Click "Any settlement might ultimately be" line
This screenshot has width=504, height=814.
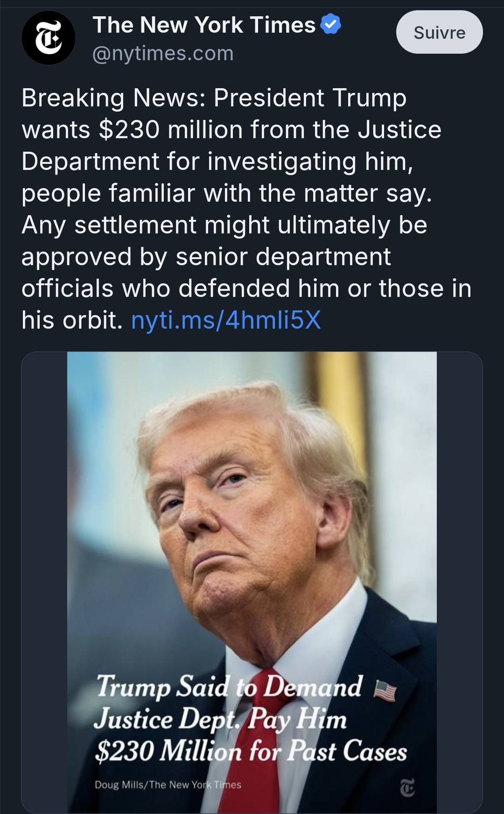(x=224, y=225)
